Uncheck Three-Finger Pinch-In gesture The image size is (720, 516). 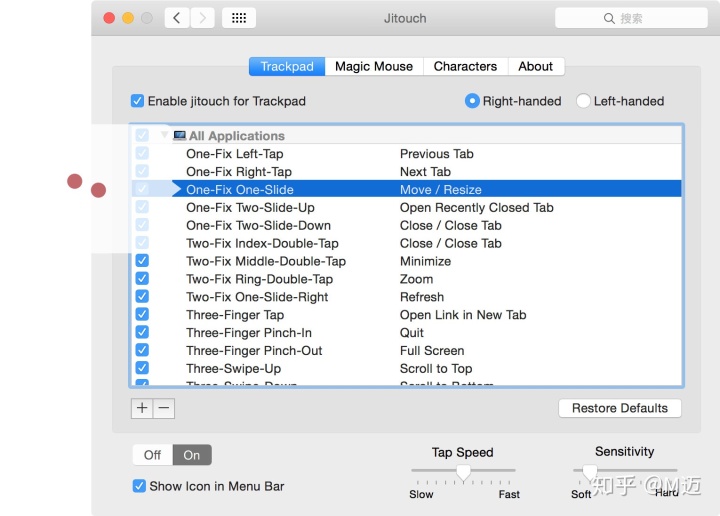point(142,332)
